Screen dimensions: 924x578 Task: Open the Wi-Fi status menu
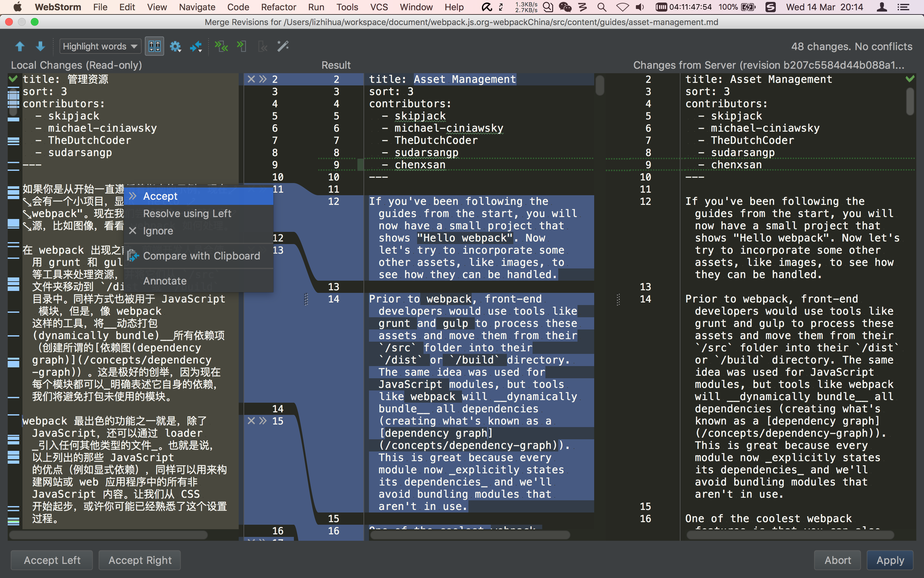tap(622, 7)
